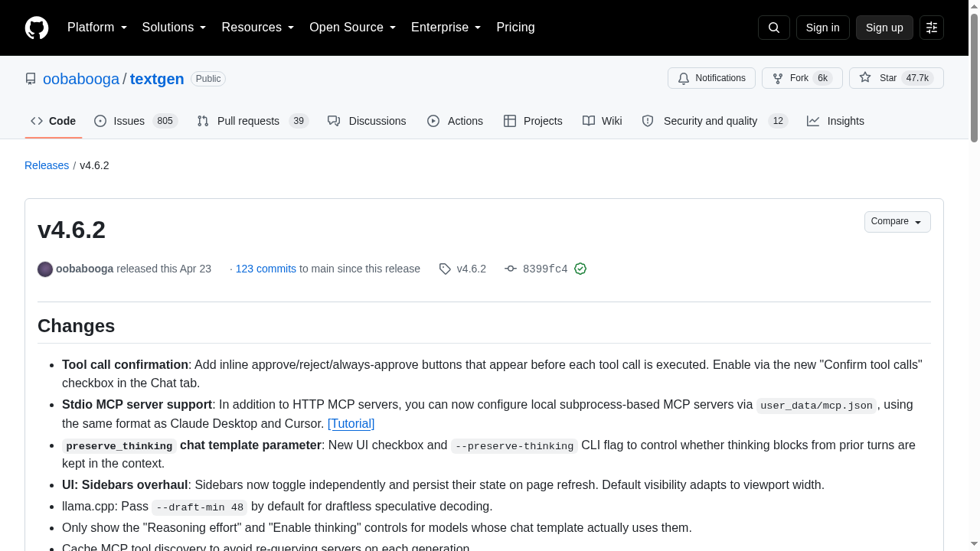Expand the Enterprise menu

[x=446, y=28]
